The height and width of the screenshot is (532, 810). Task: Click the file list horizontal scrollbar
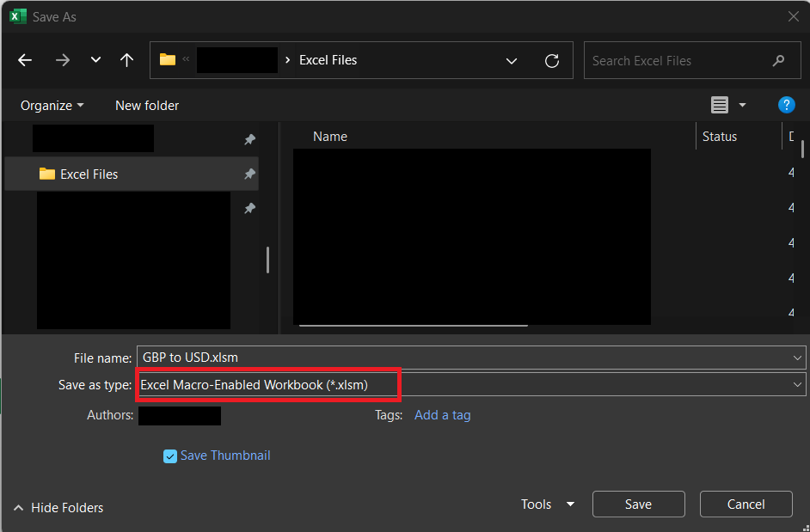pyautogui.click(x=414, y=326)
